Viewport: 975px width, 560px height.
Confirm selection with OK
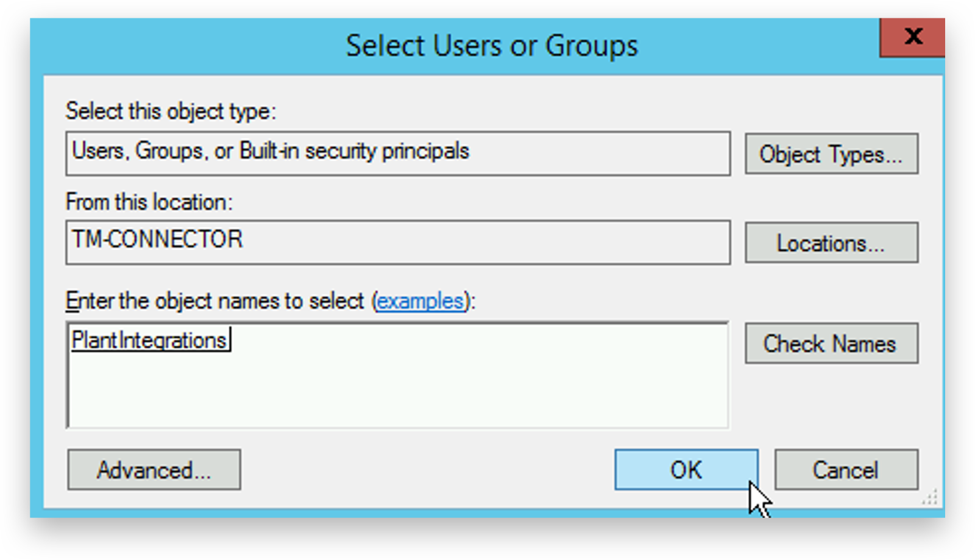click(686, 470)
